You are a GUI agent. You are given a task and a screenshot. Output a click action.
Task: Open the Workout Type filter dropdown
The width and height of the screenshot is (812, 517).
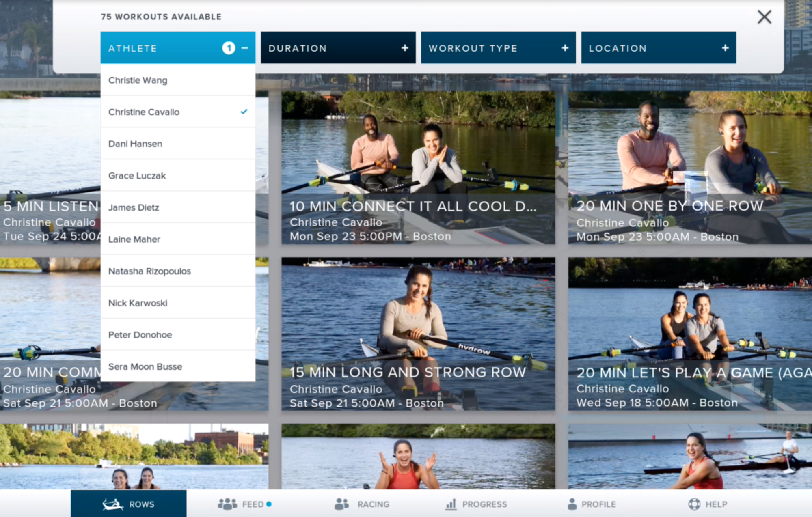click(x=498, y=47)
